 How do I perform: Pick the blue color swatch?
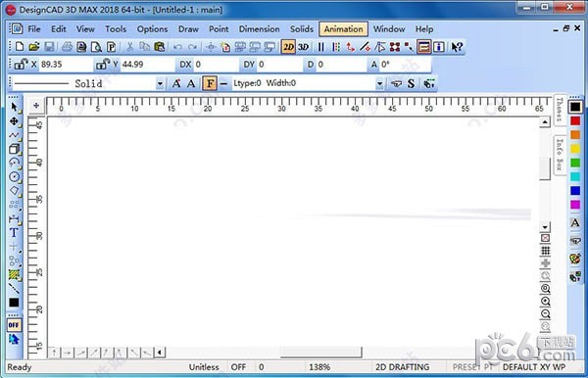coord(575,191)
